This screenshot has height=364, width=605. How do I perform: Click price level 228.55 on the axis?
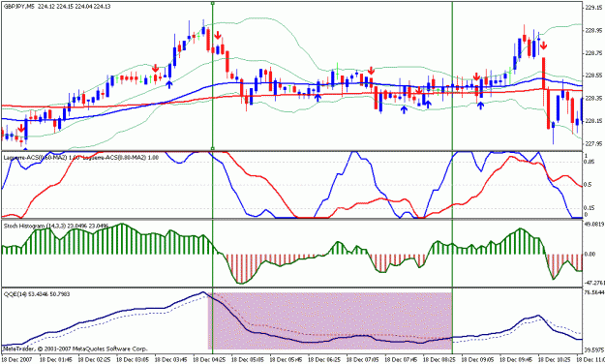593,76
